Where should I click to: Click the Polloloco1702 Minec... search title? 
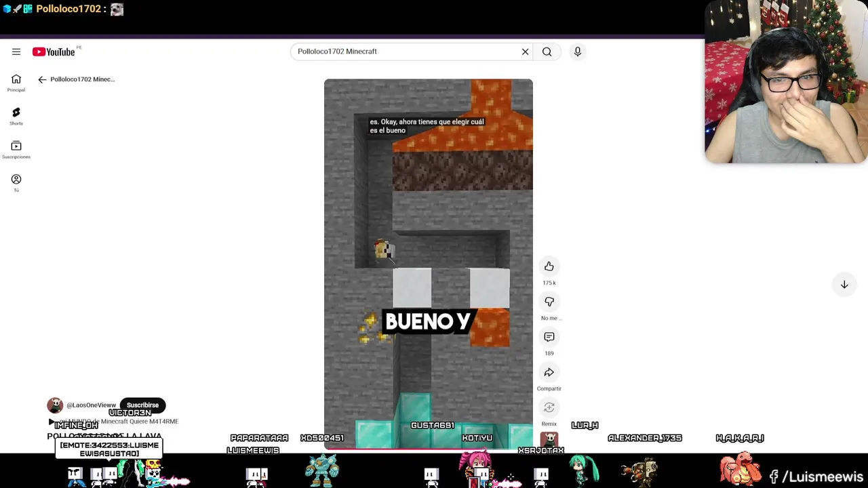tap(83, 79)
